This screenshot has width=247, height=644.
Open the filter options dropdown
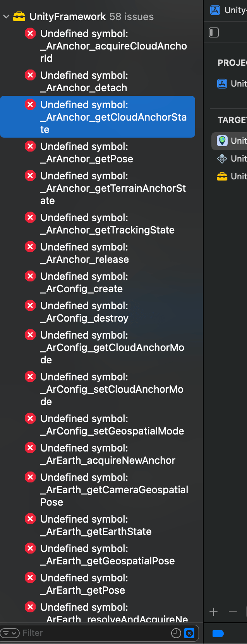10,633
